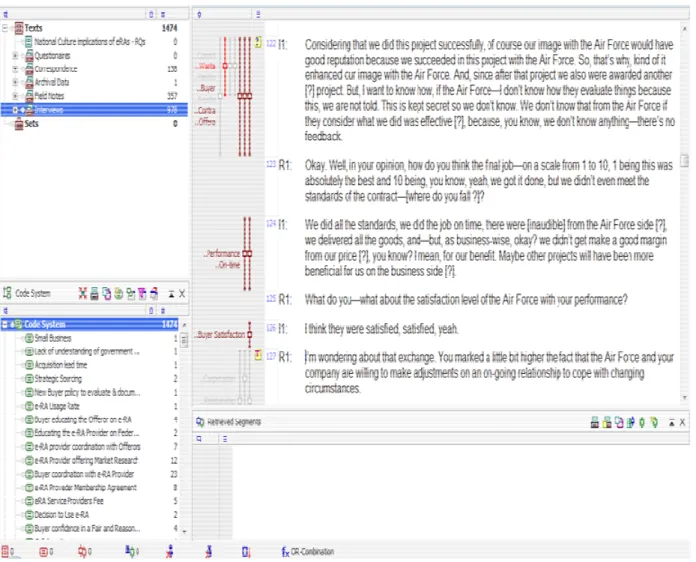Click the Texts count 1474

click(170, 28)
